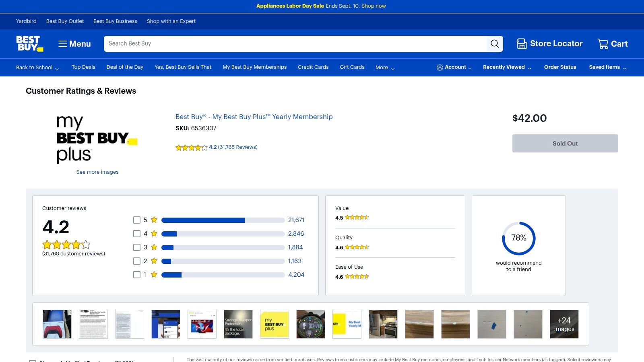Open Deal of the Day
Screen dimensions: 644x362
pyautogui.click(x=125, y=67)
